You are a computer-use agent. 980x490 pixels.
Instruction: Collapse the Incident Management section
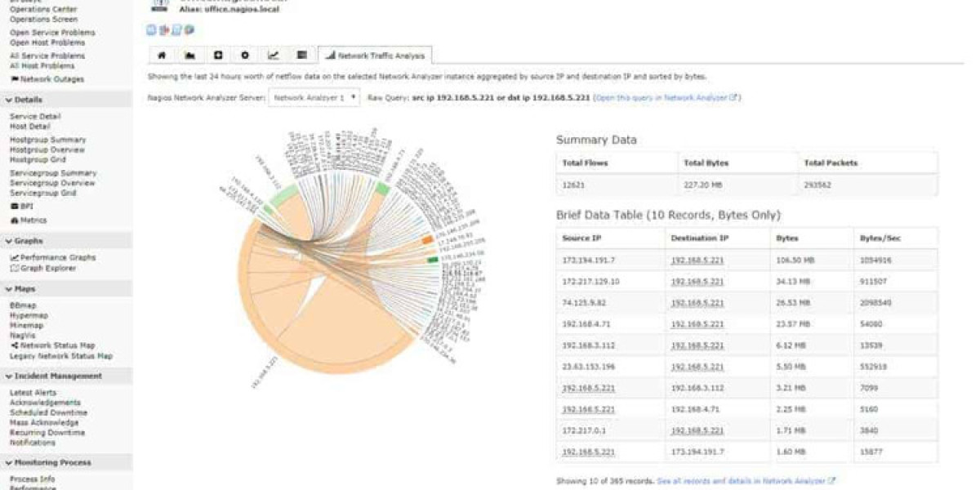click(8, 376)
